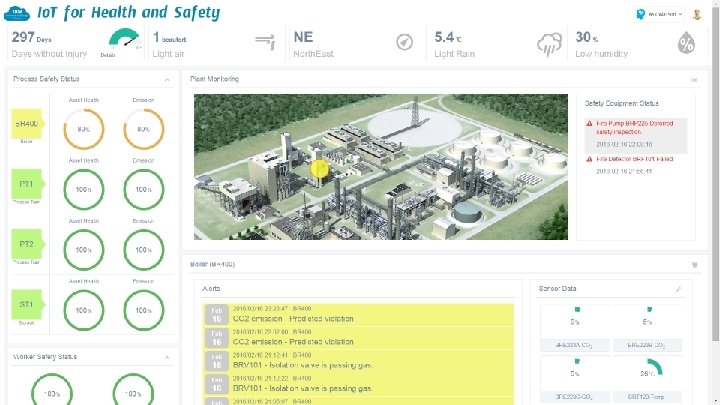
Task: Click the Alerts section heading
Action: [211, 289]
